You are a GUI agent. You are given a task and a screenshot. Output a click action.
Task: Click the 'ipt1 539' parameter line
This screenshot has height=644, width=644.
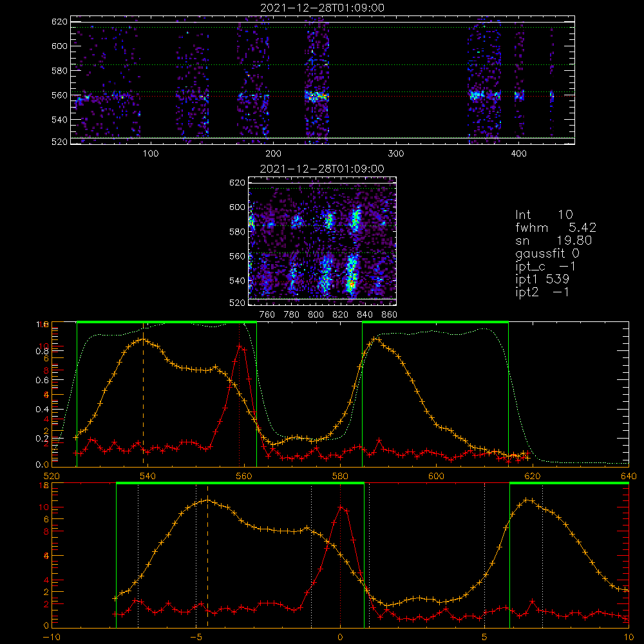[x=542, y=279]
